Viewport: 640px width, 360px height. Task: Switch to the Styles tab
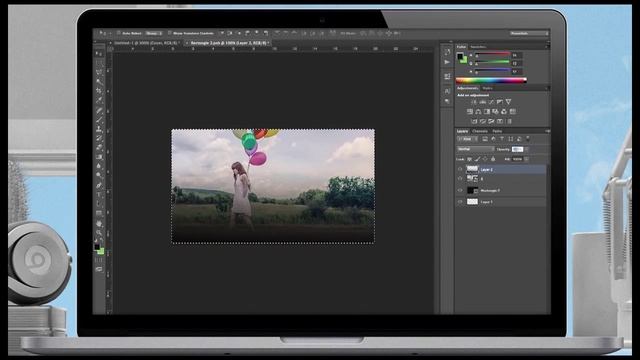click(x=487, y=88)
